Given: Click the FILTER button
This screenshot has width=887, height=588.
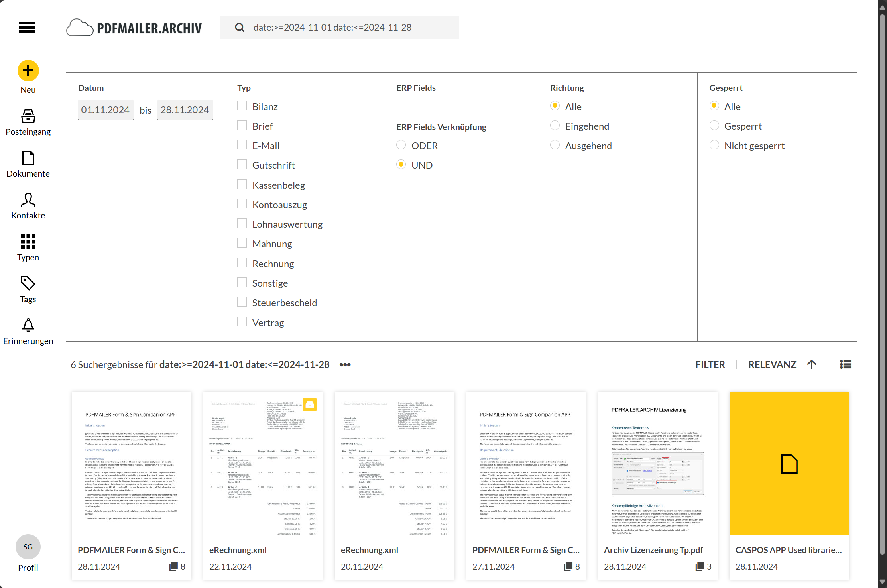Looking at the screenshot, I should tap(710, 364).
